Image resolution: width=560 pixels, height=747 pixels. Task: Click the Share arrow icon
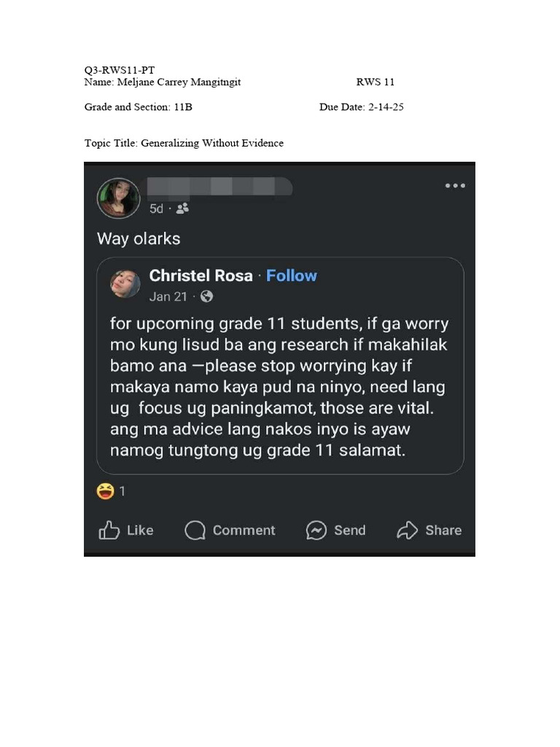[x=407, y=530]
